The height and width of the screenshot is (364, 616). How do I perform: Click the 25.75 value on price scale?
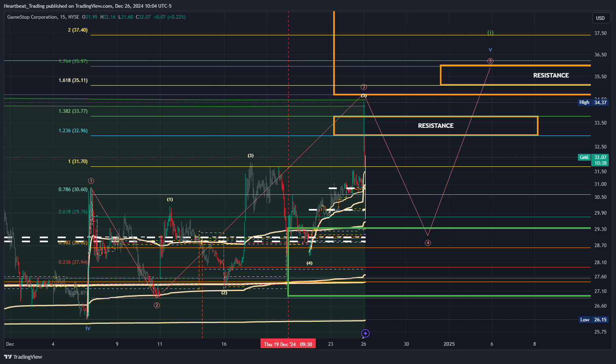(601, 332)
